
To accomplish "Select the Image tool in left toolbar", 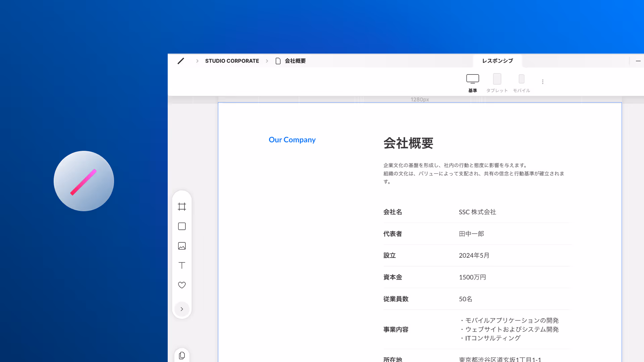I will tap(182, 246).
